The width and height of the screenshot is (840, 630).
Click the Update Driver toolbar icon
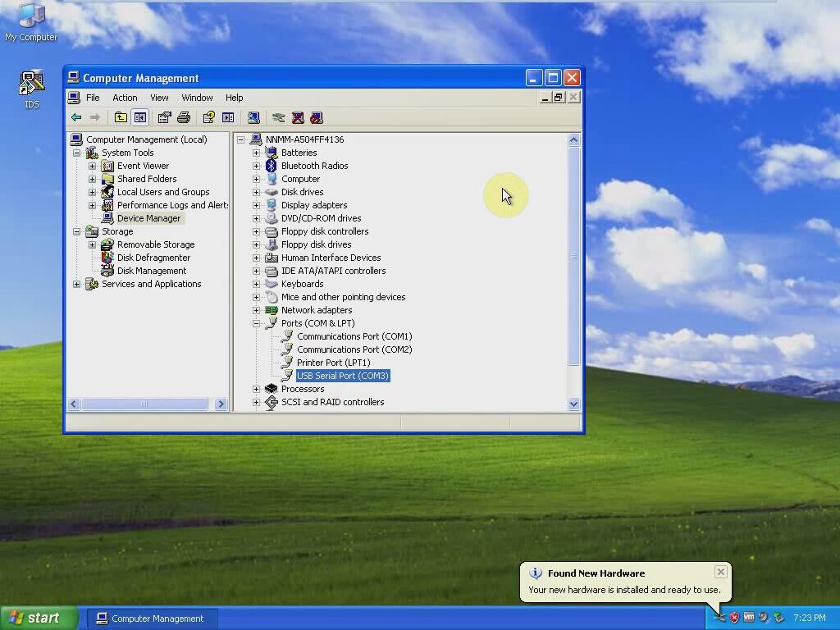(x=278, y=117)
